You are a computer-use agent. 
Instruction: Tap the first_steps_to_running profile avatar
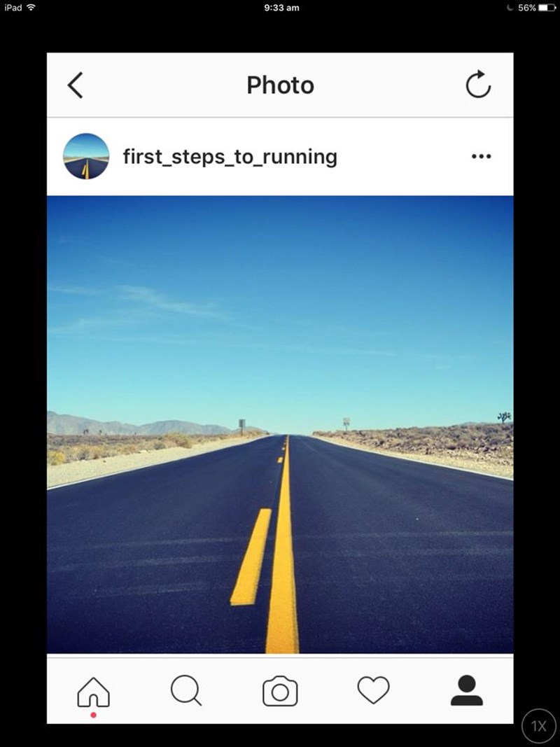pos(86,156)
